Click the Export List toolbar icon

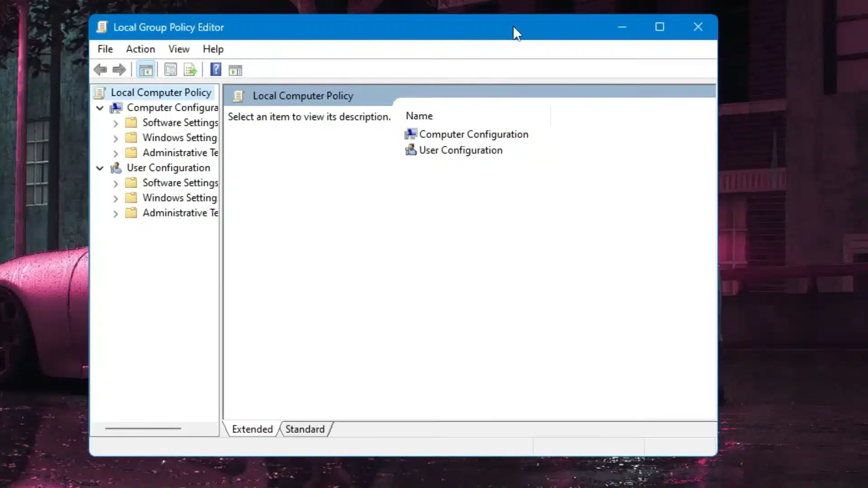pos(190,70)
